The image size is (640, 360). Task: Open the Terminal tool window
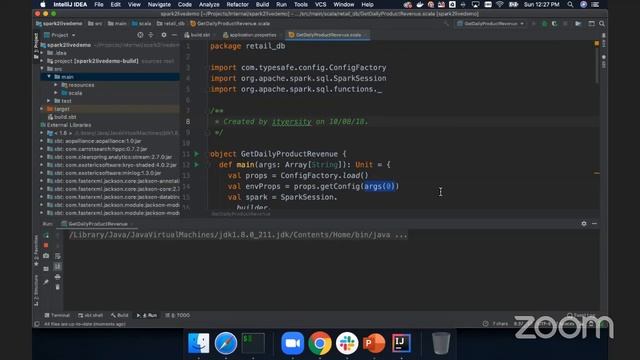pyautogui.click(x=57, y=315)
